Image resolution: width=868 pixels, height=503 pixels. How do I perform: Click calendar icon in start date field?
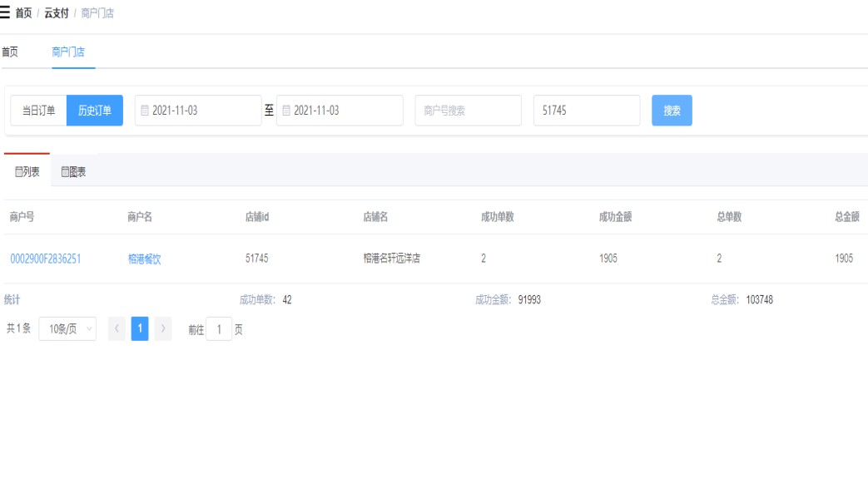pyautogui.click(x=145, y=111)
